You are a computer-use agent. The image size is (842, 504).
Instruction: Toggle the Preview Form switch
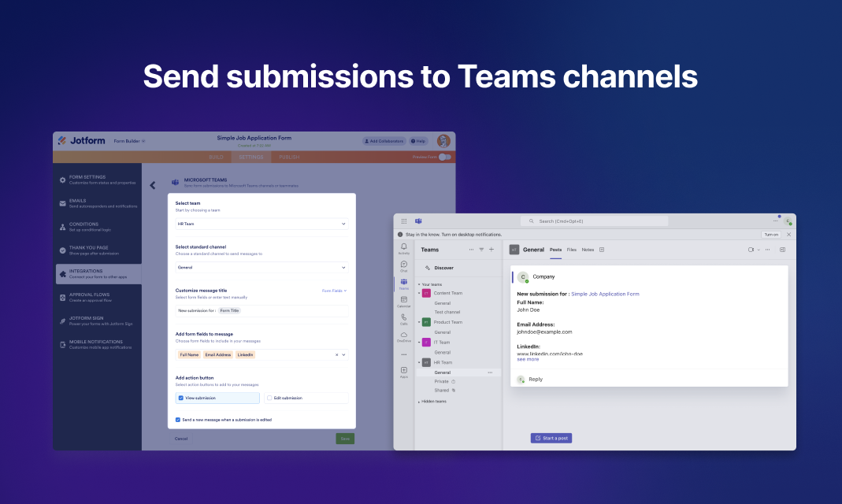(x=444, y=157)
